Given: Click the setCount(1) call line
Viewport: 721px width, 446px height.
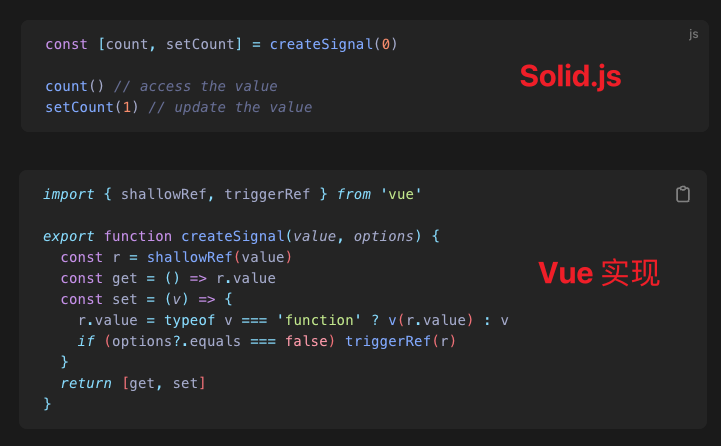Looking at the screenshot, I should [178, 107].
